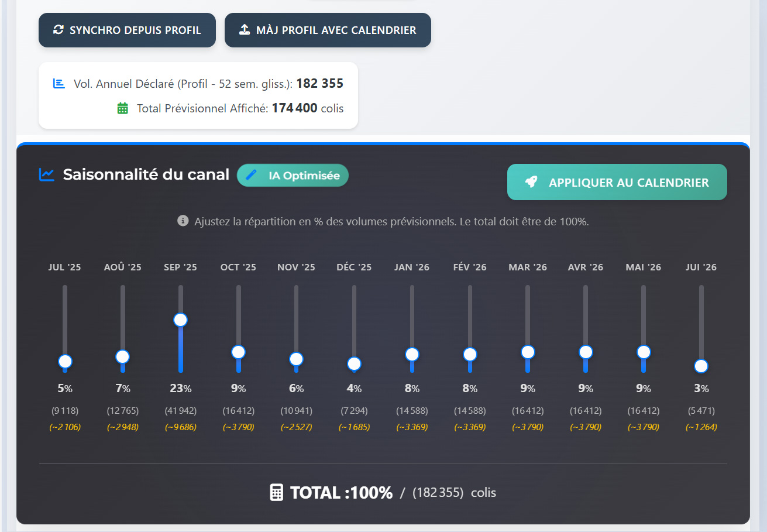Viewport: 767px width, 532px height.
Task: Click the AOÛ '25 slider handle
Action: (122, 356)
